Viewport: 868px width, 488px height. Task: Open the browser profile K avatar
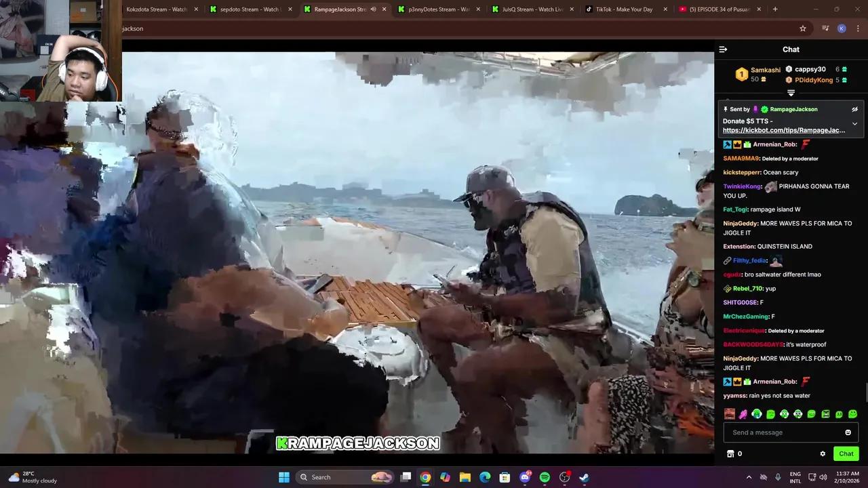[x=842, y=28]
